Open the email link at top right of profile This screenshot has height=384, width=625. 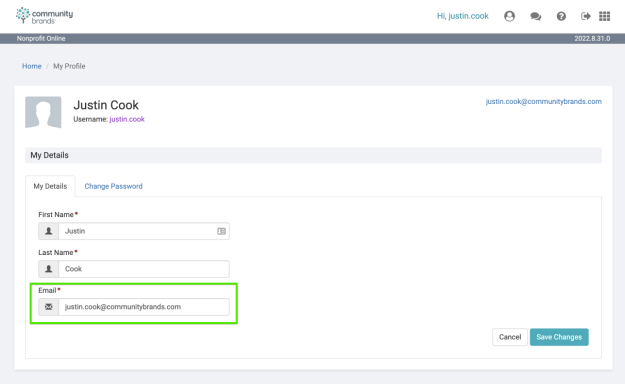543,102
